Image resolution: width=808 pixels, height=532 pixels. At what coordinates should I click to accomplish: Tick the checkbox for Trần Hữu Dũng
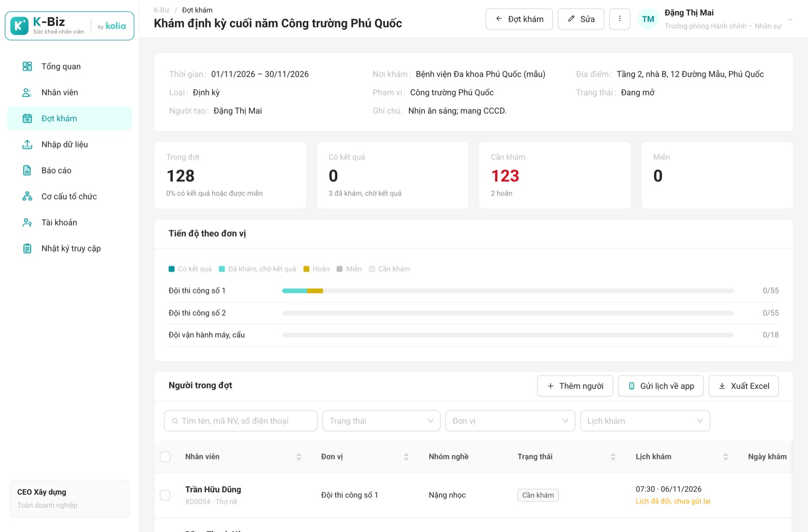pyautogui.click(x=165, y=495)
